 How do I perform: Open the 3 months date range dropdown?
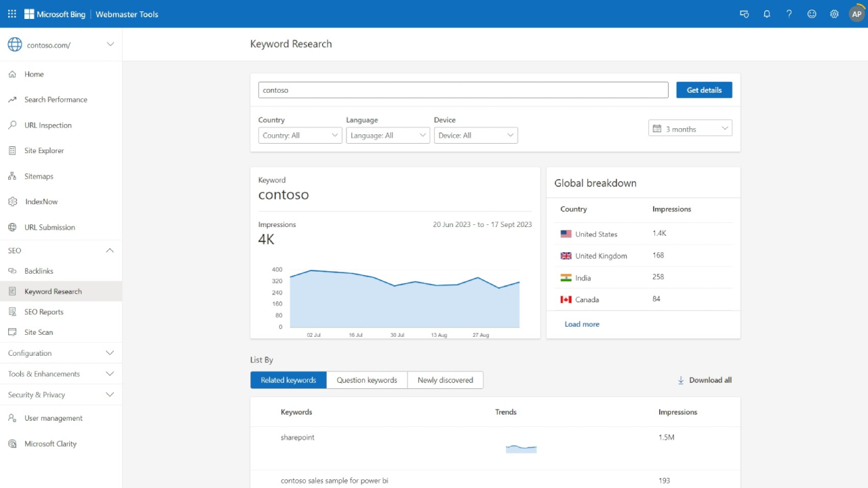tap(690, 128)
